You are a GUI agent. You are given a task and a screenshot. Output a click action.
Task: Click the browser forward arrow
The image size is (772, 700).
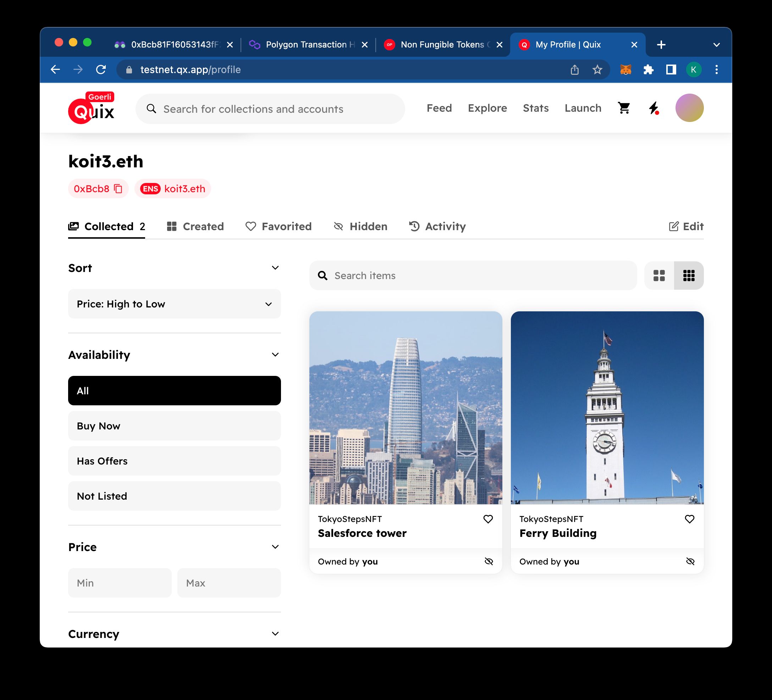[78, 70]
